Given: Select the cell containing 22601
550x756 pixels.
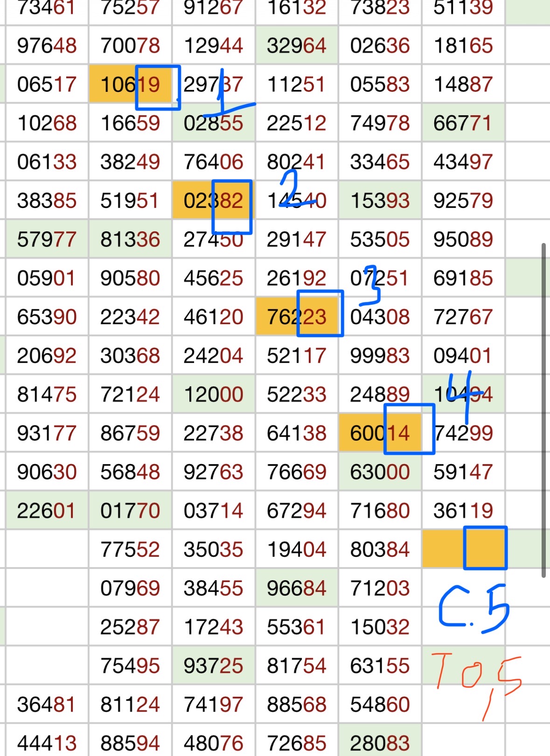Looking at the screenshot, I should coord(47,510).
